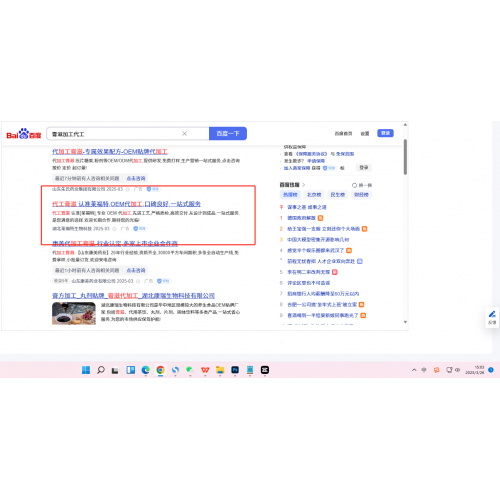This screenshot has height=500, width=500.
Task: Show hidden system tray icons
Action: pos(414,370)
